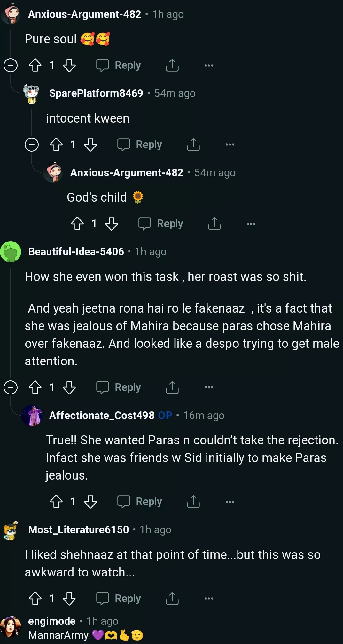The width and height of the screenshot is (343, 644).
Task: Upvote Anxious-Argument-482's 'Pure soul' comment
Action: tap(35, 65)
